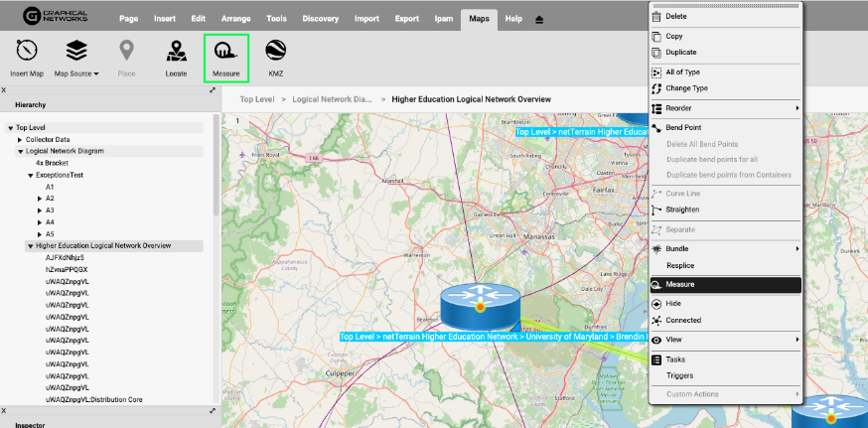Viewport: 868px width, 428px height.
Task: Expand the Collector Data tree node
Action: pos(20,140)
